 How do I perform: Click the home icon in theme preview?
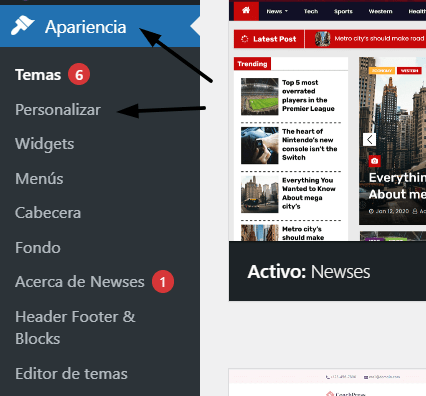(246, 11)
